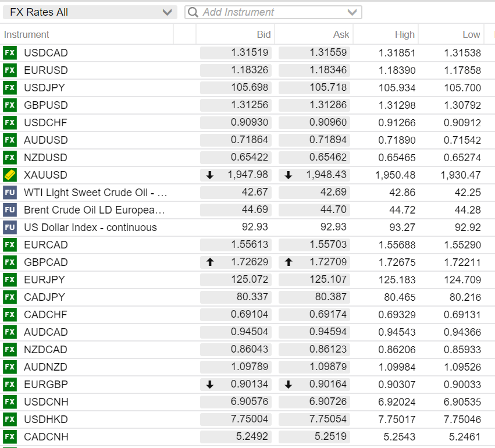Expand the Add Instrument dropdown arrow

pos(352,12)
